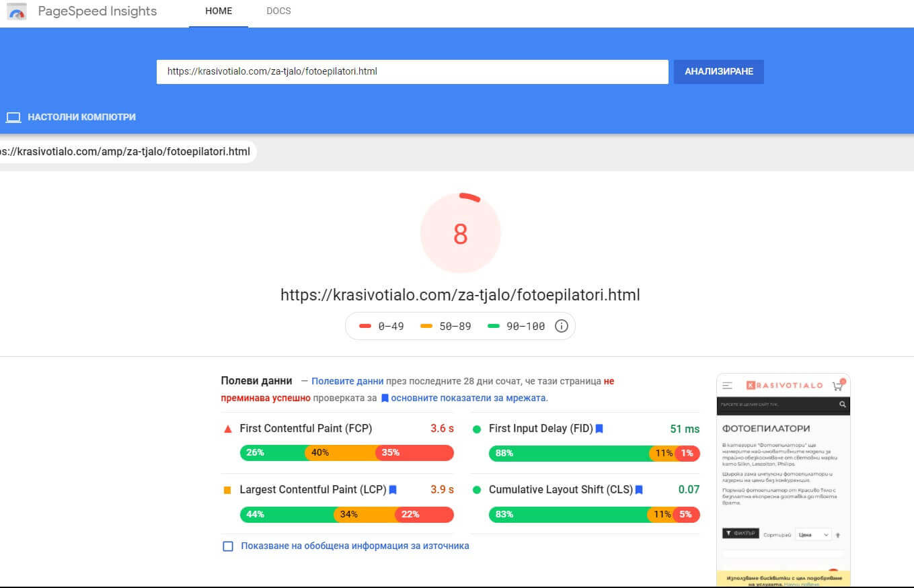The height and width of the screenshot is (588, 914).
Task: Click the bookmark icon beside CLS
Action: pos(639,490)
